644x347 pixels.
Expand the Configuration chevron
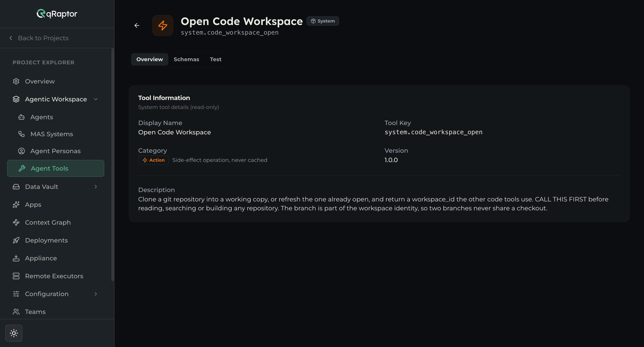pos(96,294)
